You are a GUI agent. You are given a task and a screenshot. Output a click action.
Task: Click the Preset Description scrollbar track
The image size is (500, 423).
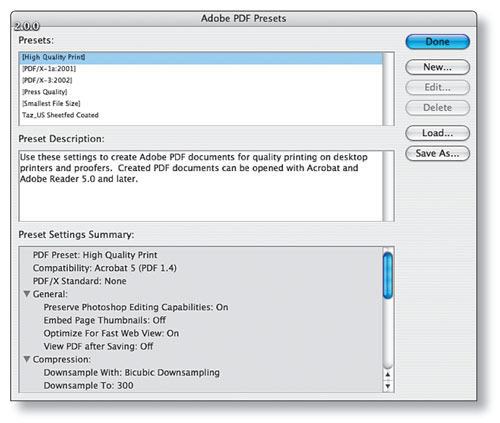[x=388, y=186]
